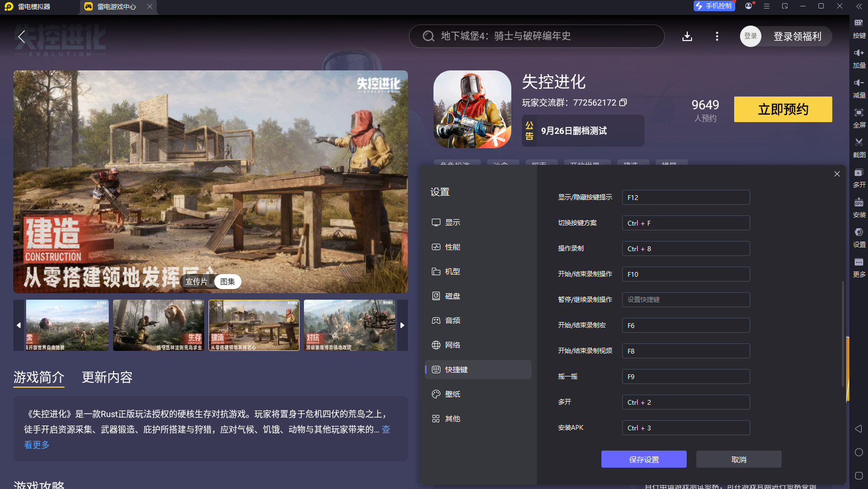The height and width of the screenshot is (489, 868).
Task: Open 机型 device model settings
Action: [478, 271]
